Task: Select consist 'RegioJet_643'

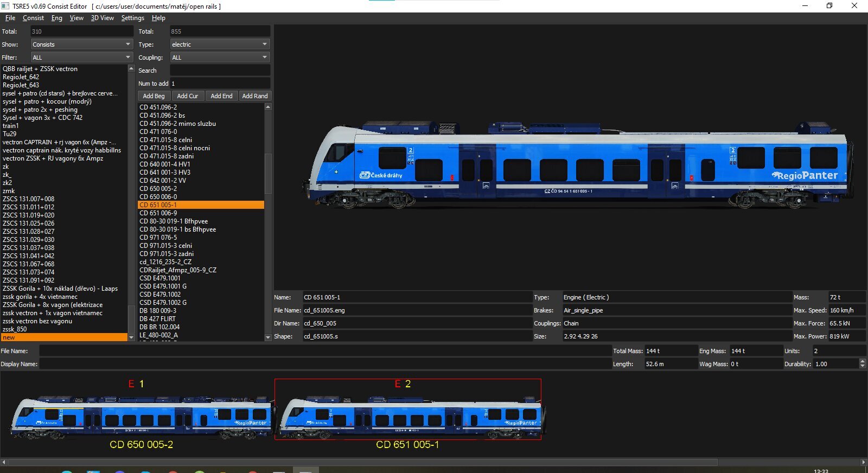Action: pos(65,85)
